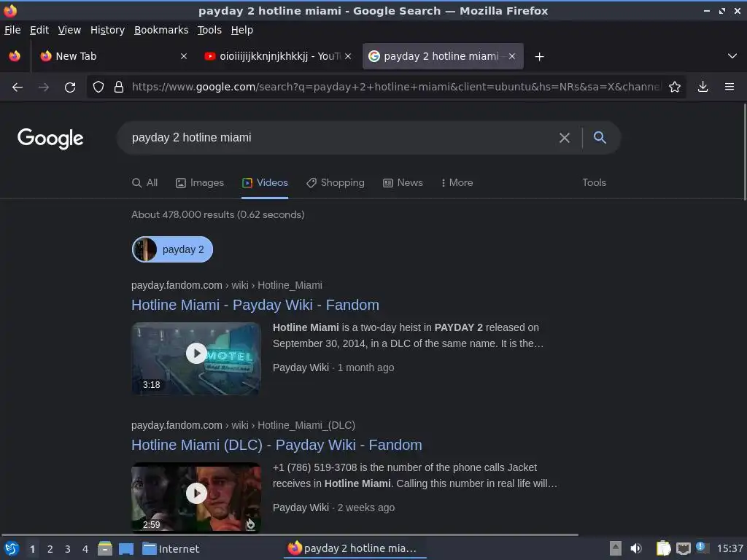Click the Firefox URL address bar
The height and width of the screenshot is (560, 747).
coord(395,87)
